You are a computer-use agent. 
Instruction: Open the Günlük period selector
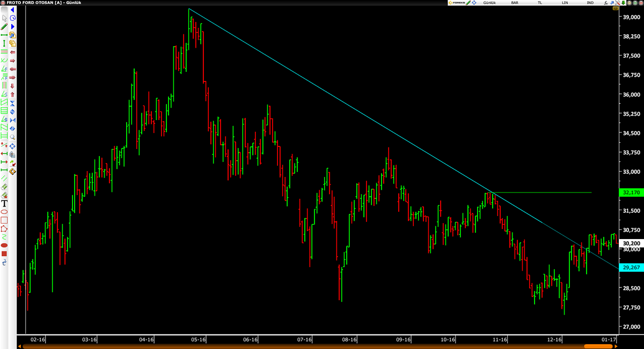point(489,3)
